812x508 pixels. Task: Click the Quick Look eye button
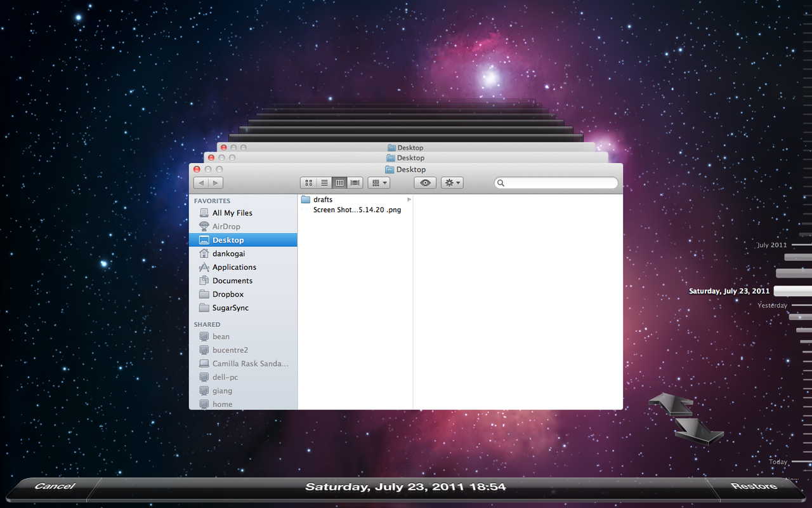(425, 183)
